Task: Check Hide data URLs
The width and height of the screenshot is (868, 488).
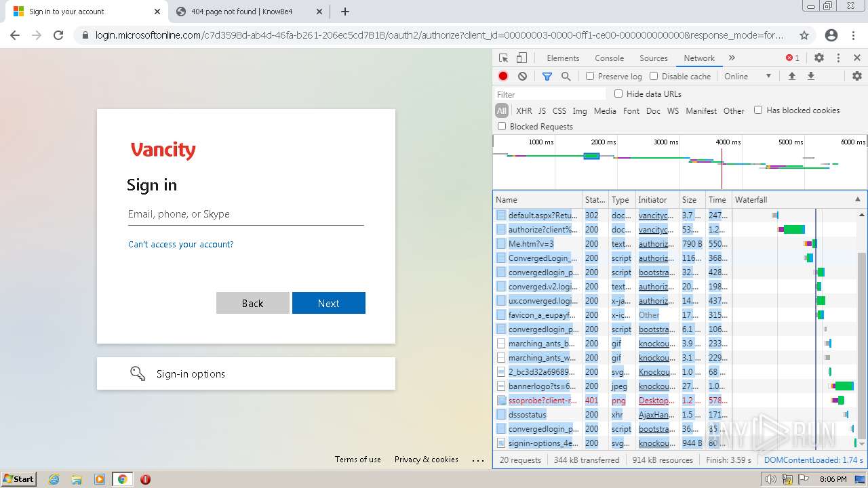Action: point(618,94)
